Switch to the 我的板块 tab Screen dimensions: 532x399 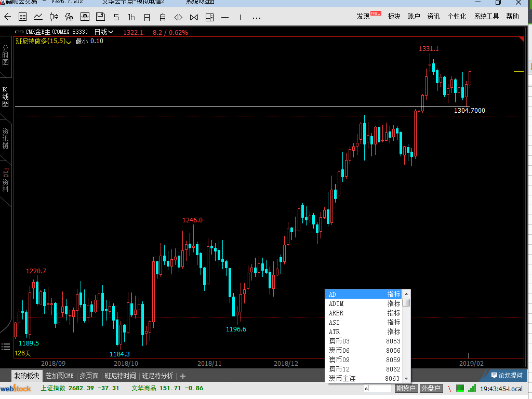click(x=27, y=376)
